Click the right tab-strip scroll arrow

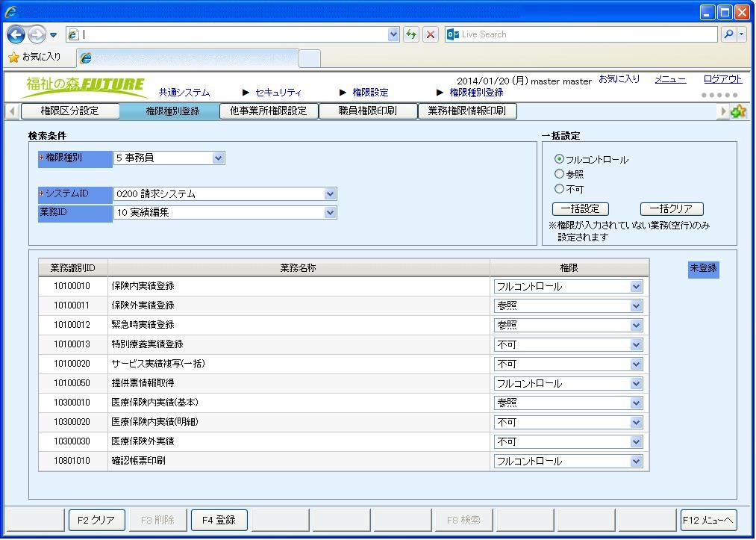click(x=723, y=111)
